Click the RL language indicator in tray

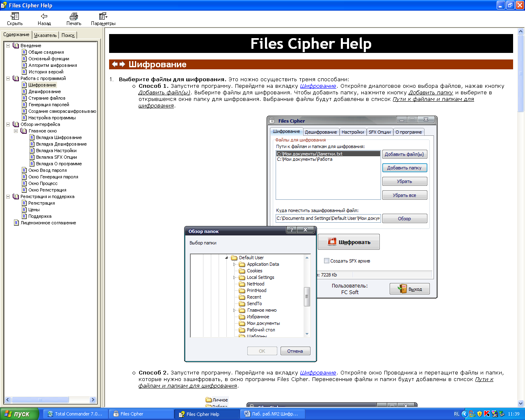457,414
